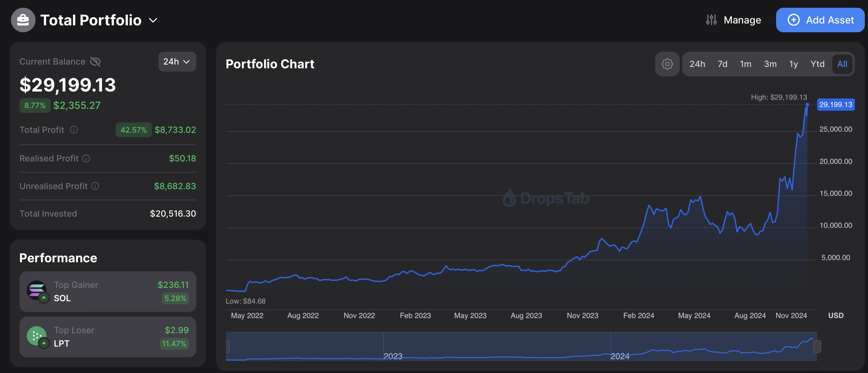Click the LPT coin icon

click(x=36, y=336)
